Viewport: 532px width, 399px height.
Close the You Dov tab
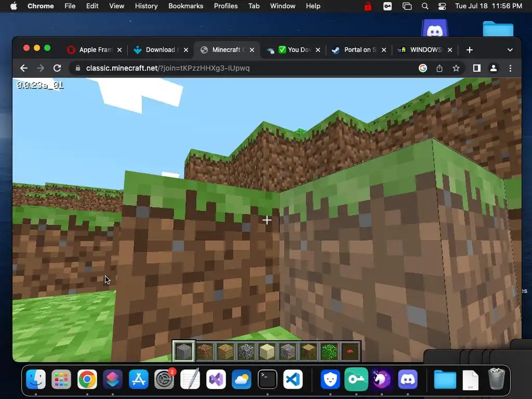point(318,50)
